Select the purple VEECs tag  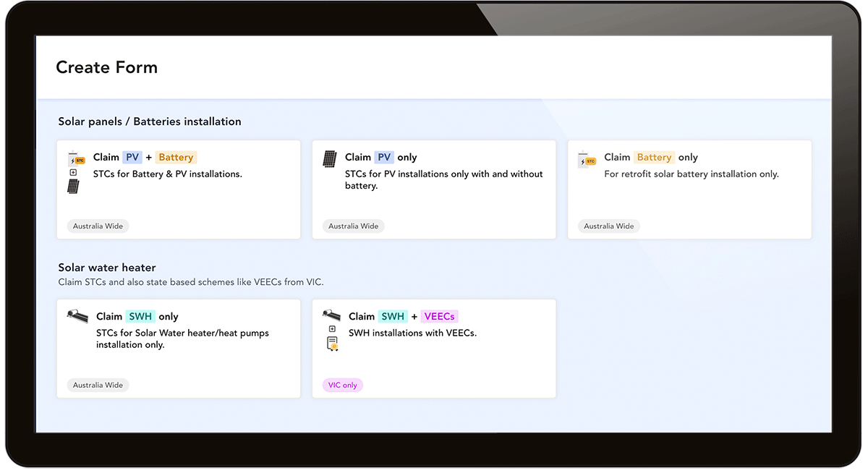point(439,317)
